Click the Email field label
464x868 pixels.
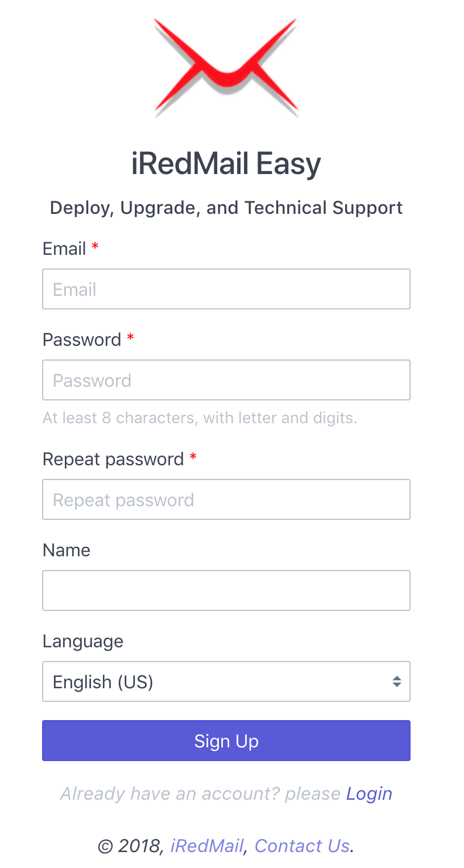64,249
